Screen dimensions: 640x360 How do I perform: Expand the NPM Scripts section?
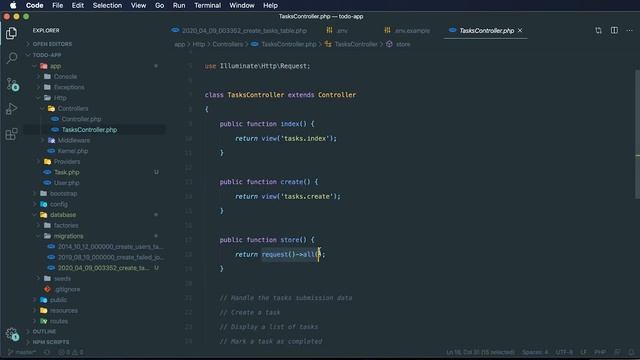point(51,342)
